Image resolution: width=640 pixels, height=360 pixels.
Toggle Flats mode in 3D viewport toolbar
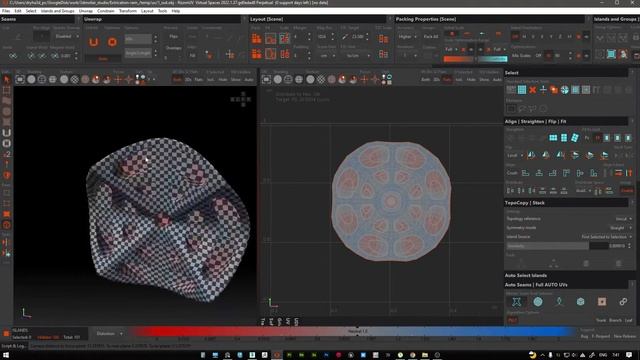199,80
